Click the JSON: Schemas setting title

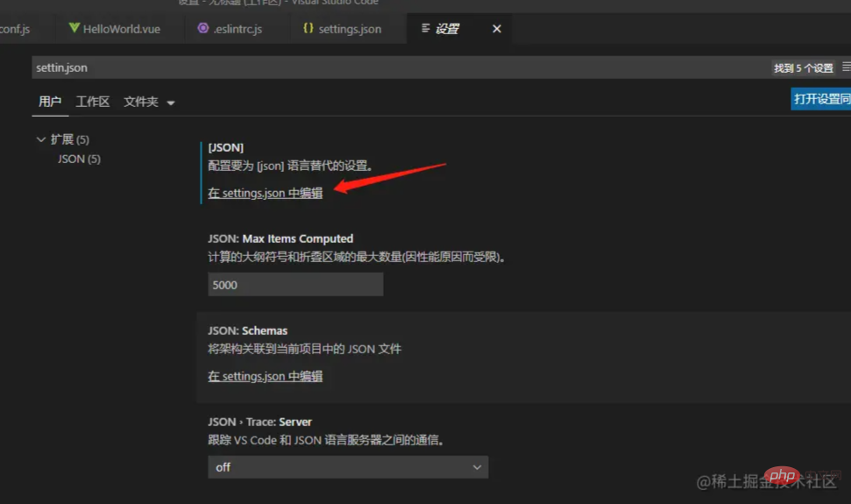pos(247,330)
